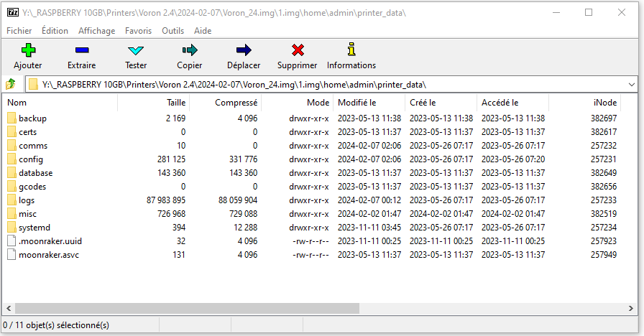The image size is (644, 336).
Task: Click the yellow Informations icon
Action: tap(351, 50)
